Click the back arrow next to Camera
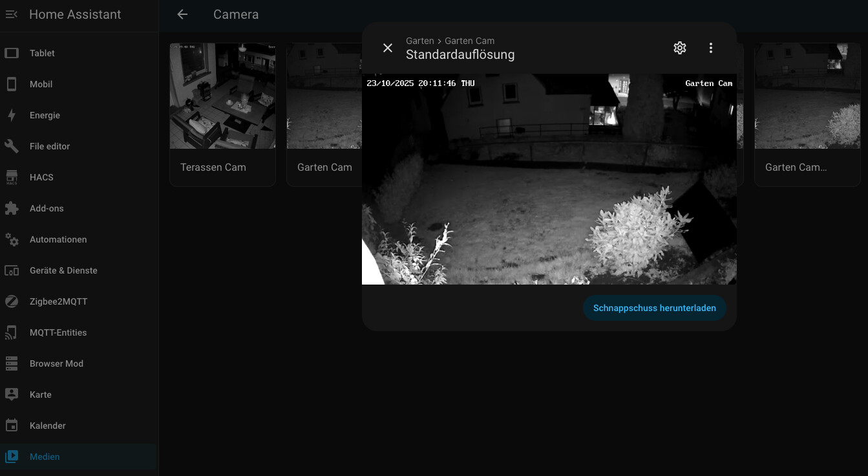This screenshot has height=476, width=868. [182, 14]
